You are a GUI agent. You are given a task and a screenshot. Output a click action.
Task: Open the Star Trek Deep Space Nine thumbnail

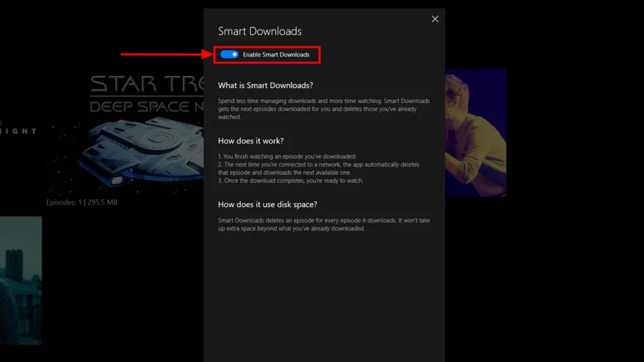click(x=125, y=133)
